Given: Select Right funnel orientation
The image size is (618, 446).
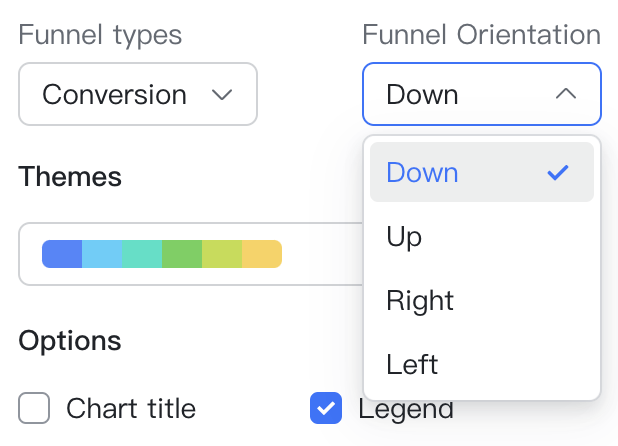Looking at the screenshot, I should pyautogui.click(x=420, y=301).
